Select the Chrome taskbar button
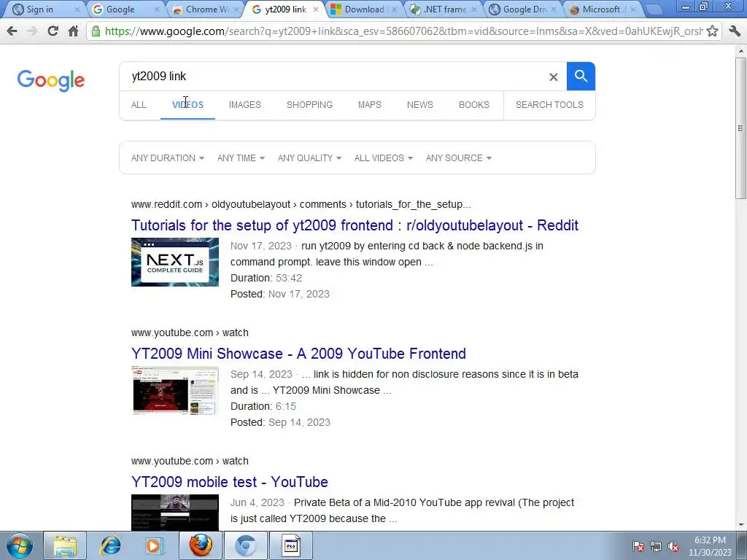Viewport: 747px width, 560px height. 245,545
